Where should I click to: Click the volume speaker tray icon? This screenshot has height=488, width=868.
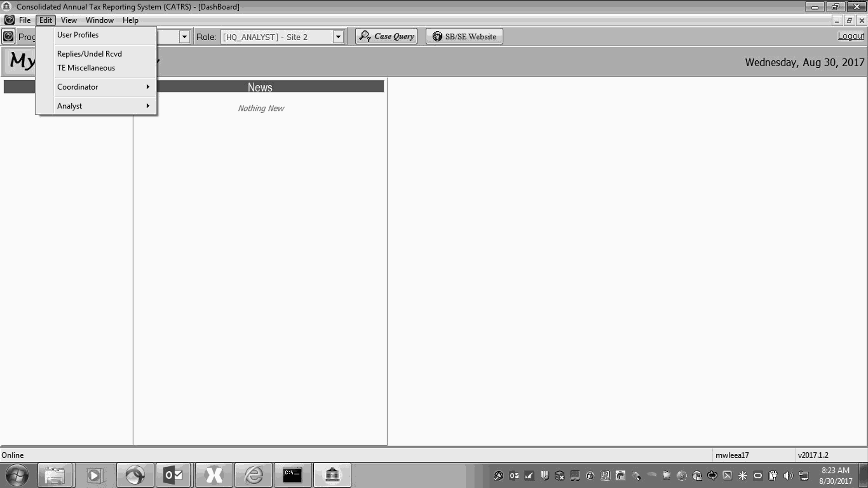(x=788, y=476)
